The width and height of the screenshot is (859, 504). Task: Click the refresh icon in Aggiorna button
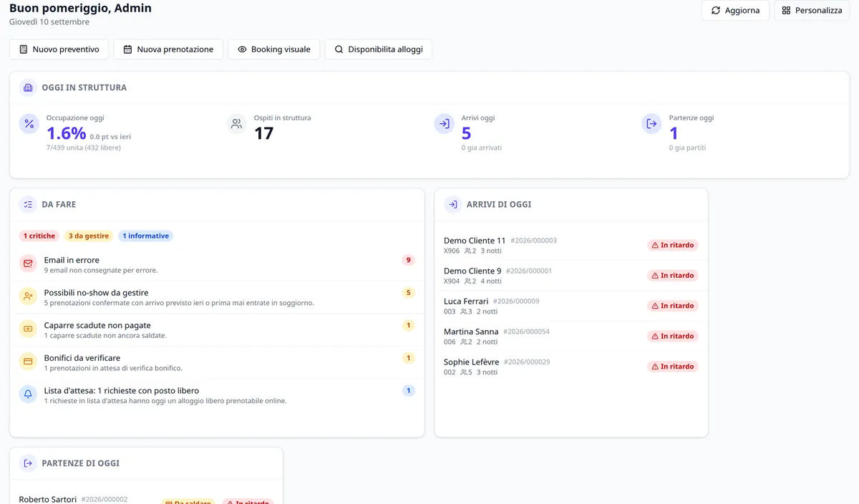tap(716, 11)
